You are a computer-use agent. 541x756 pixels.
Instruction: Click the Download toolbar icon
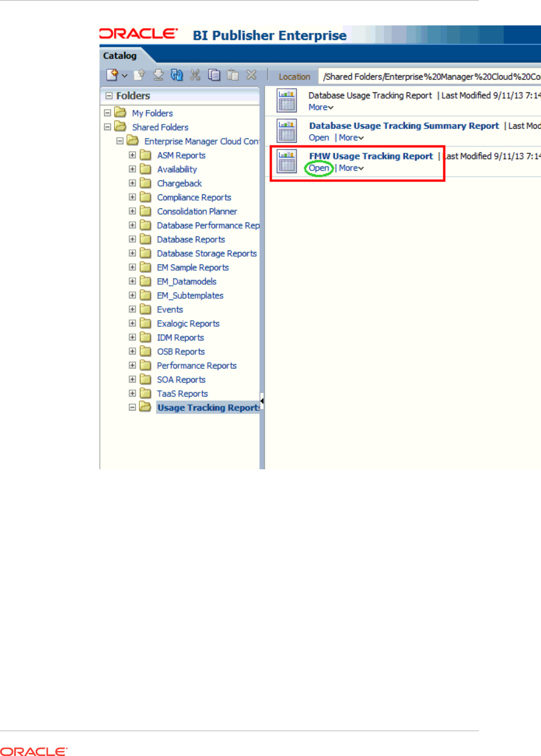coord(158,75)
